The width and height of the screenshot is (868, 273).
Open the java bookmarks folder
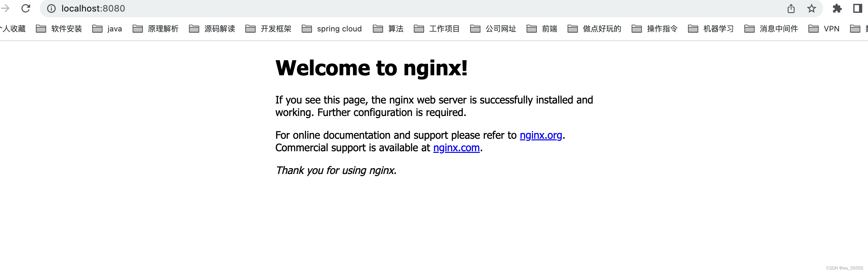(107, 29)
